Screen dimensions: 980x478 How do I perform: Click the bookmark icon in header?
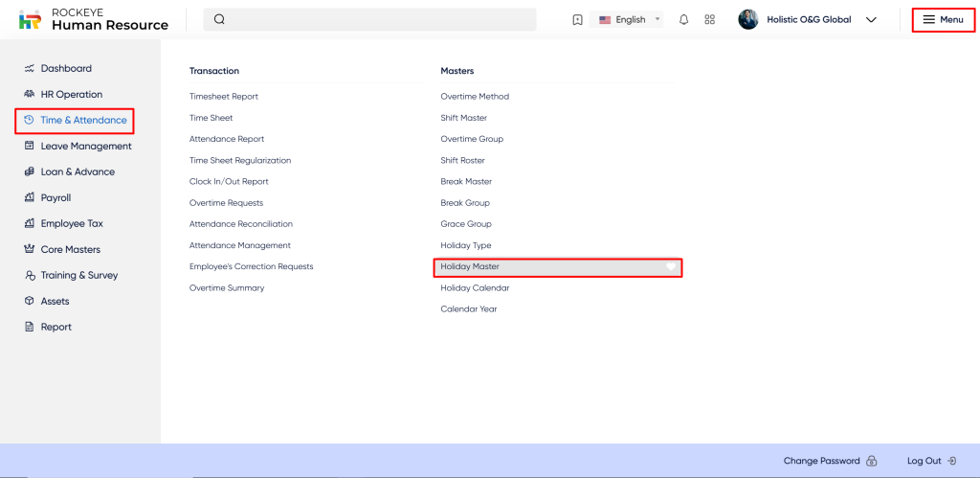click(x=577, y=19)
